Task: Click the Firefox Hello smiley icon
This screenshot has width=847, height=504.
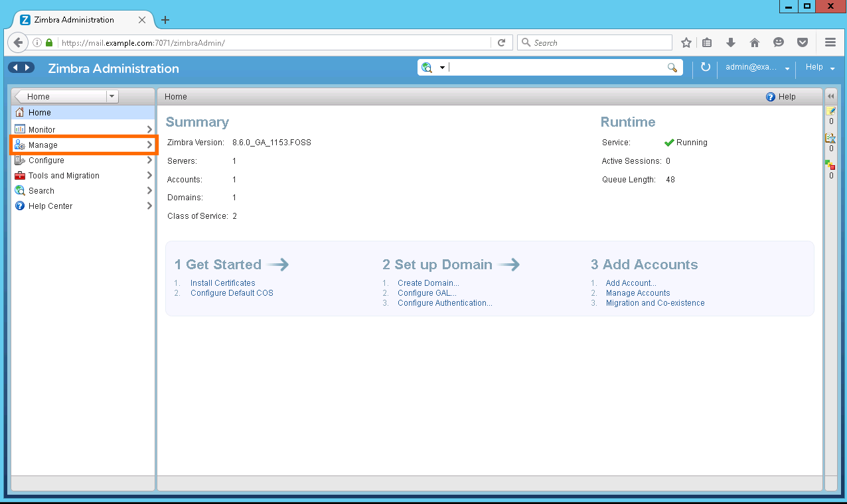Action: (779, 42)
